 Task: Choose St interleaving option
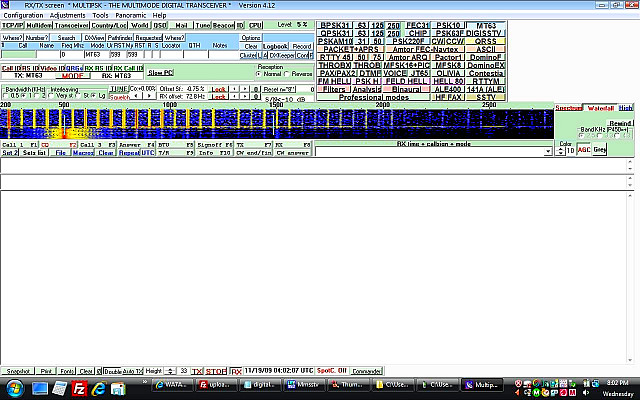click(x=79, y=96)
